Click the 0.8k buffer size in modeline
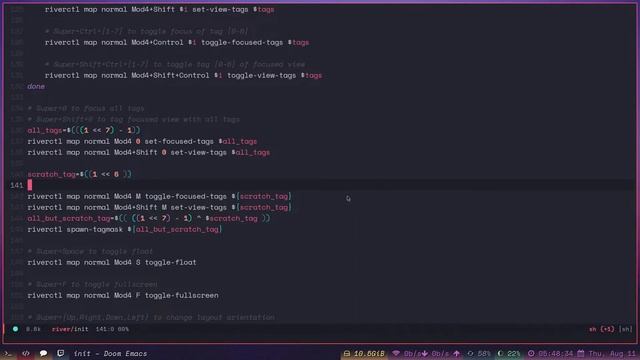Screen dimensions: 640x360 coord(33,329)
